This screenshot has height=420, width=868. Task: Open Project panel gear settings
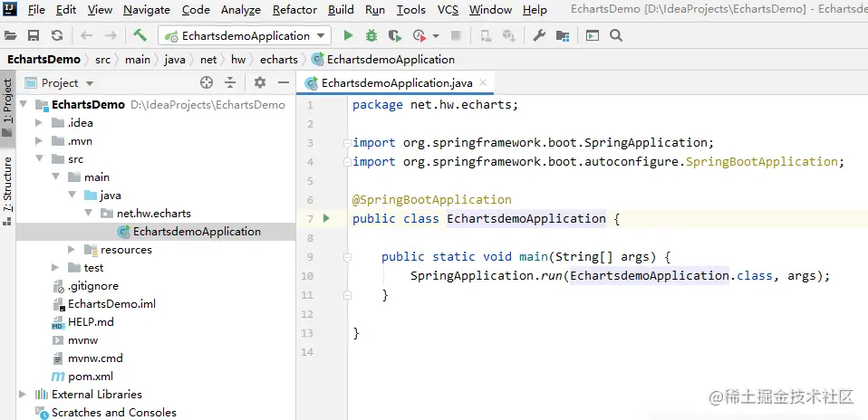pos(260,83)
